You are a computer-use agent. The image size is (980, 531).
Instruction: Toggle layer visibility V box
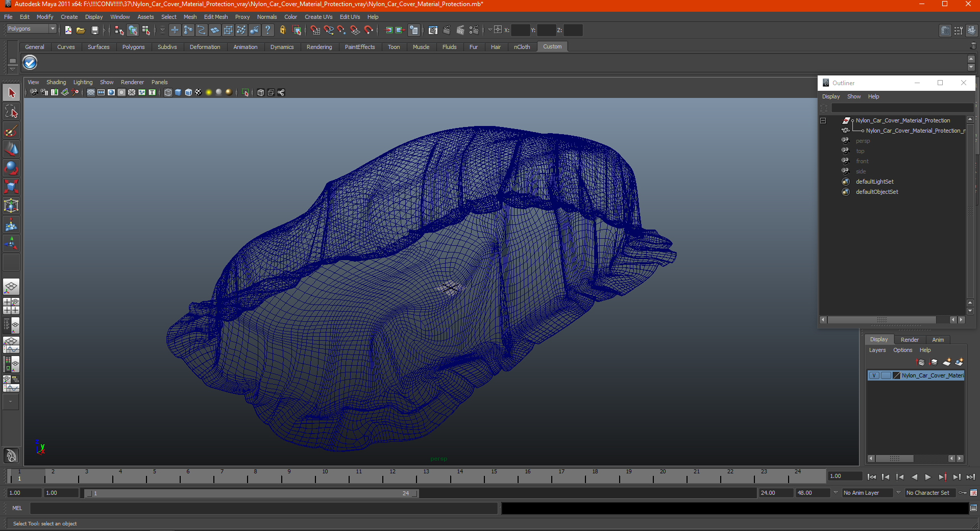click(x=874, y=375)
